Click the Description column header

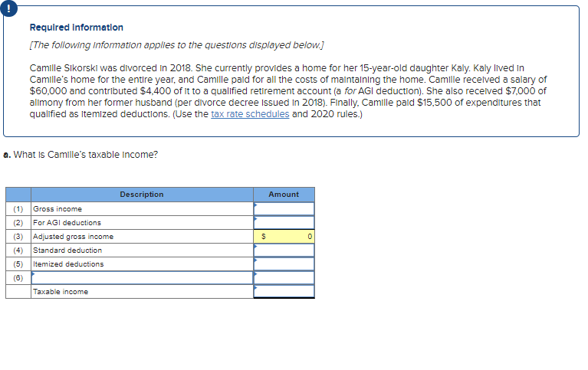(142, 195)
